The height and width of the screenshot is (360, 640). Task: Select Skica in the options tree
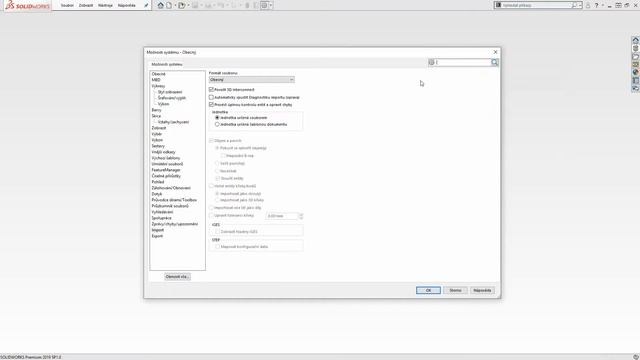156,116
